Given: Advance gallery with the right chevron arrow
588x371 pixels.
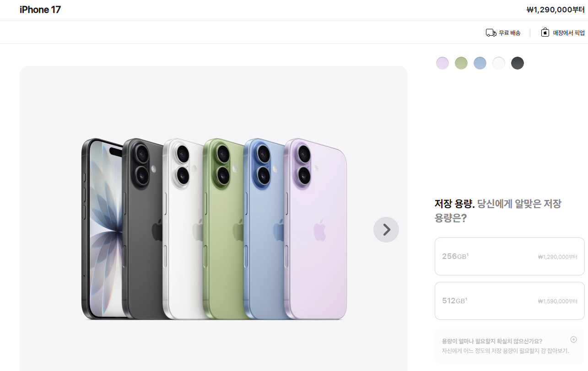Looking at the screenshot, I should (386, 230).
